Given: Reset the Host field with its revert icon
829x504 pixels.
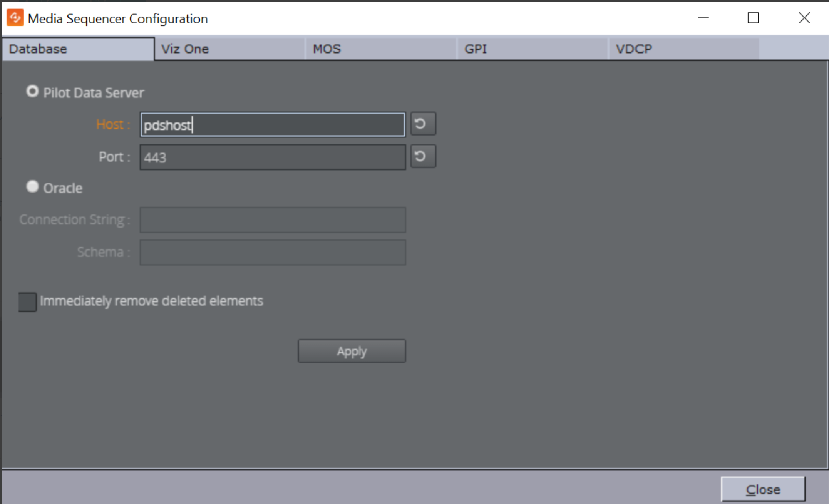Looking at the screenshot, I should [x=423, y=124].
